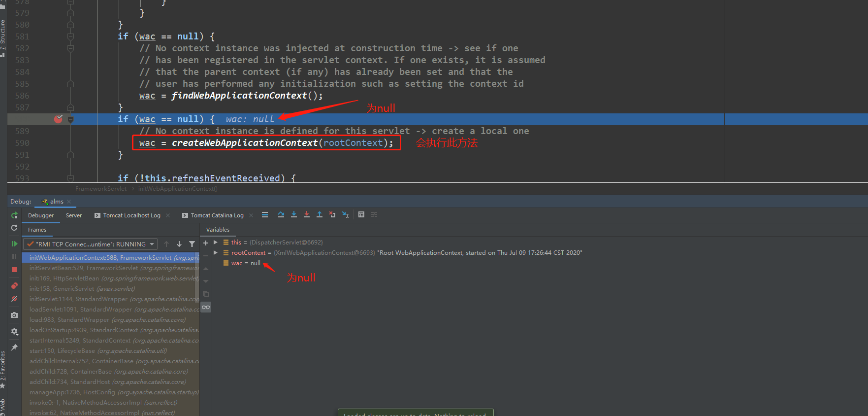
Task: Click initWebApplicationContext() in the breadcrumb
Action: (x=178, y=189)
